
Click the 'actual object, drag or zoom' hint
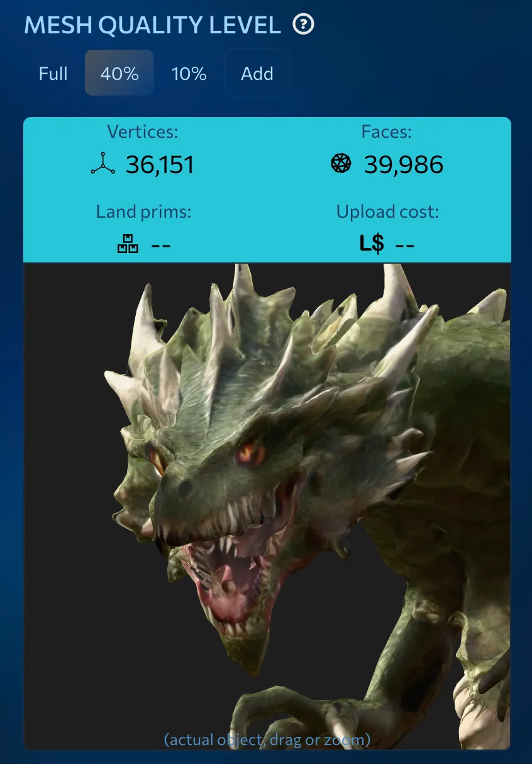[267, 739]
